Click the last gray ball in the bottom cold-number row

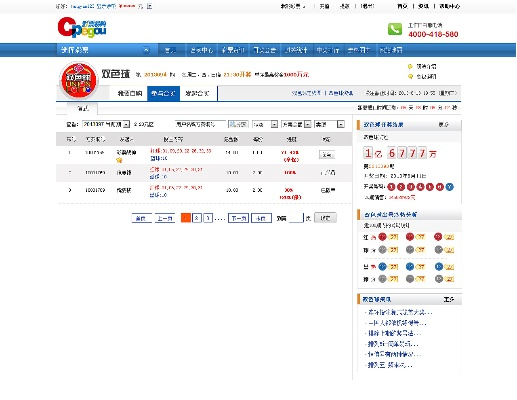pyautogui.click(x=439, y=279)
